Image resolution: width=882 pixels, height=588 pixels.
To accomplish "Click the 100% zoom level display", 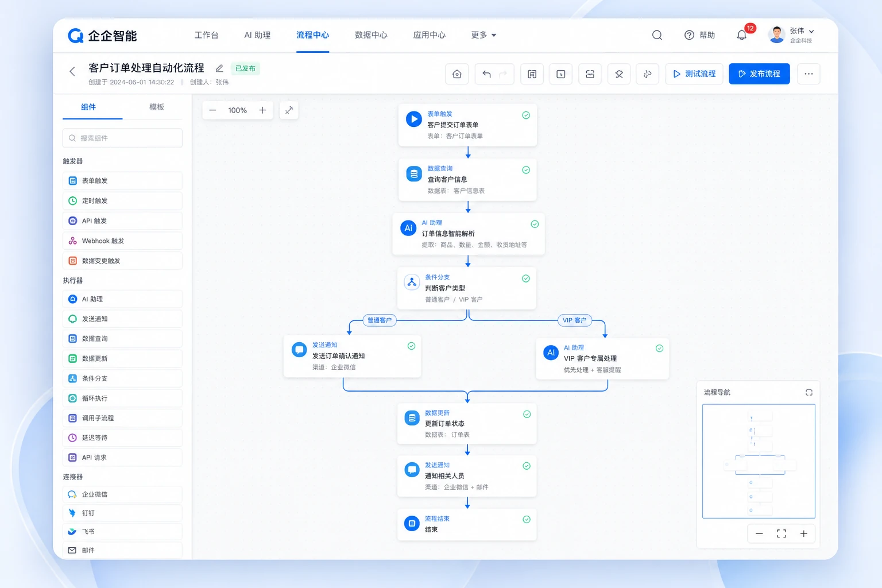I will (x=237, y=110).
